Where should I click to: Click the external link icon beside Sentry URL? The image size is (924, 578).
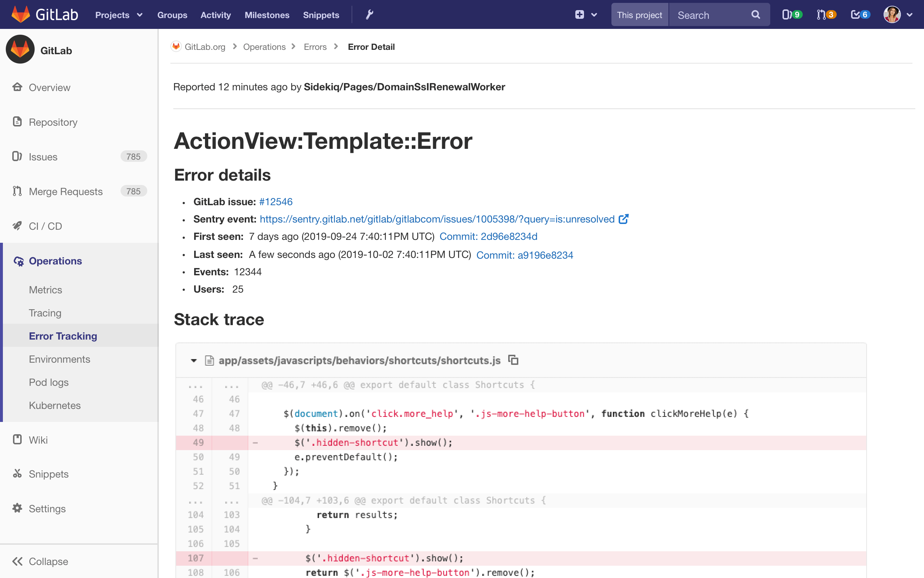[x=623, y=219]
